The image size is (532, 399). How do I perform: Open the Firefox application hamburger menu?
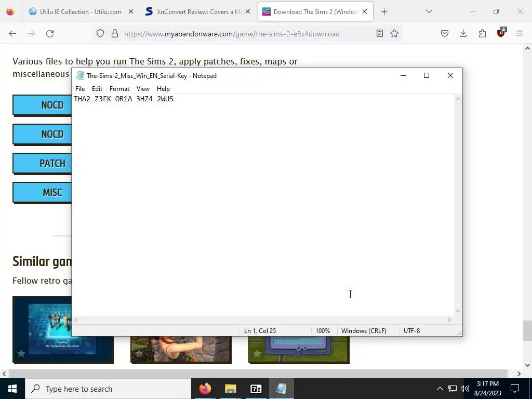point(520,33)
